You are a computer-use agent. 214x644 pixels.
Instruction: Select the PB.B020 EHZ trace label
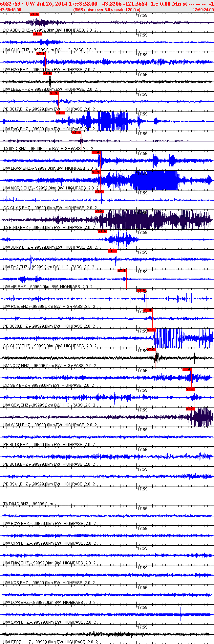[49, 326]
